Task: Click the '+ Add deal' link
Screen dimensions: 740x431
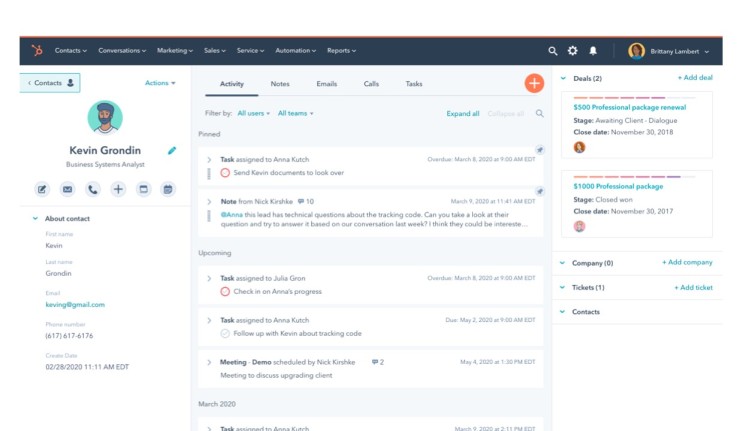Action: tap(694, 78)
